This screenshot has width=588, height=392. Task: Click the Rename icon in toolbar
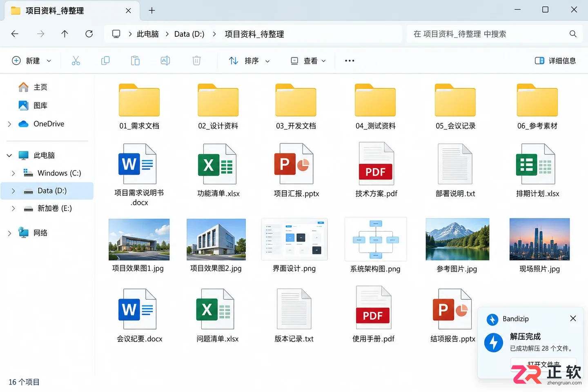coord(165,61)
